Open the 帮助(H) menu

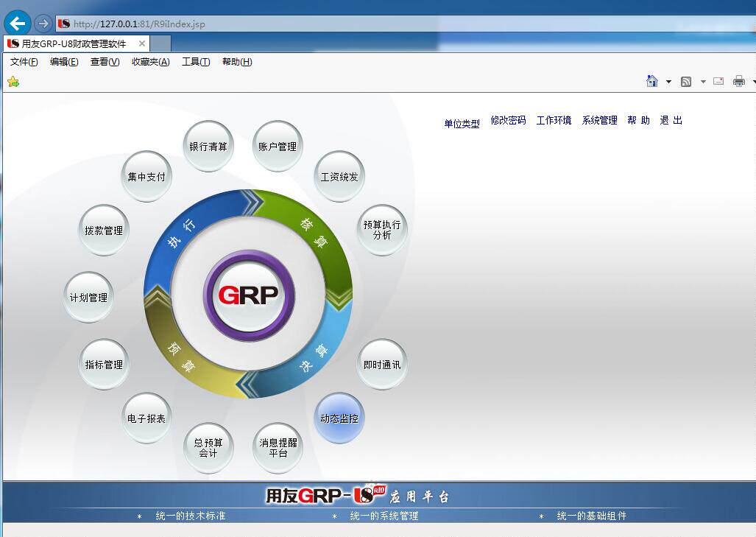point(237,62)
